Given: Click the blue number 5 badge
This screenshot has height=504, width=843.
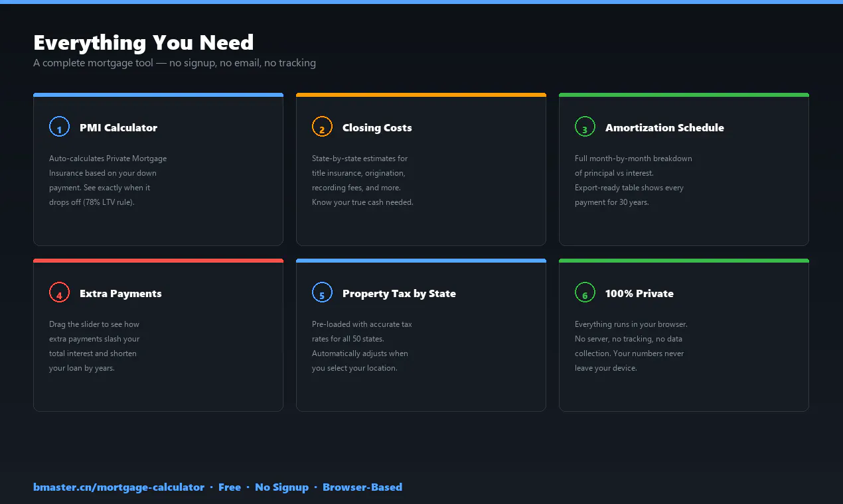Looking at the screenshot, I should coord(322,292).
